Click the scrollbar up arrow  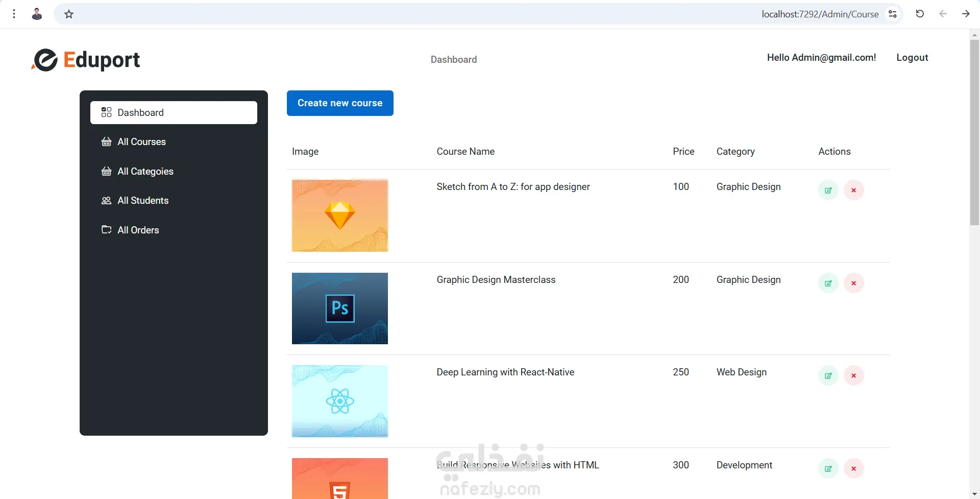click(974, 35)
